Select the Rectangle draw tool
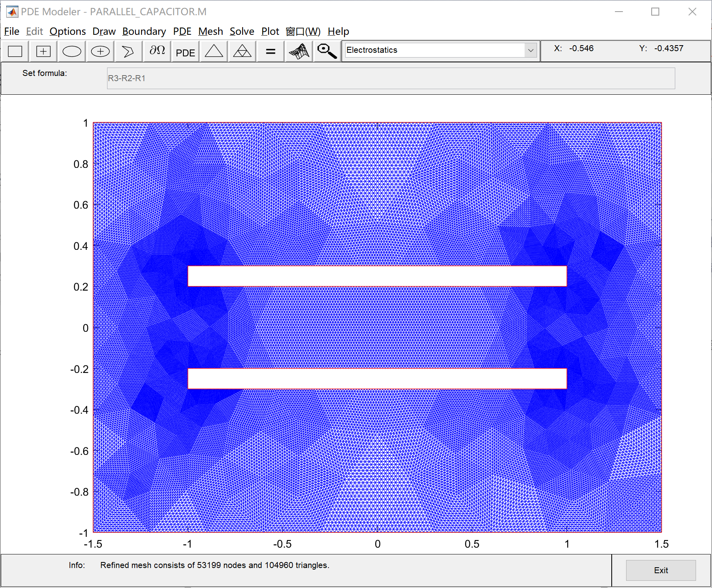 (x=15, y=51)
